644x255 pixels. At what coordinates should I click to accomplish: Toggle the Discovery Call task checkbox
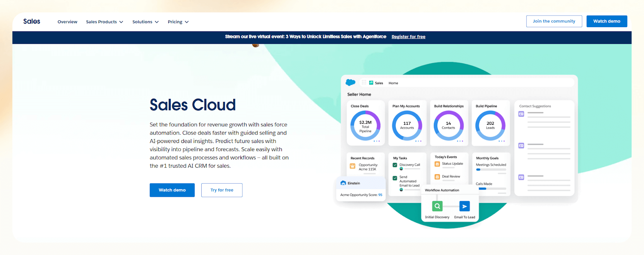[395, 165]
